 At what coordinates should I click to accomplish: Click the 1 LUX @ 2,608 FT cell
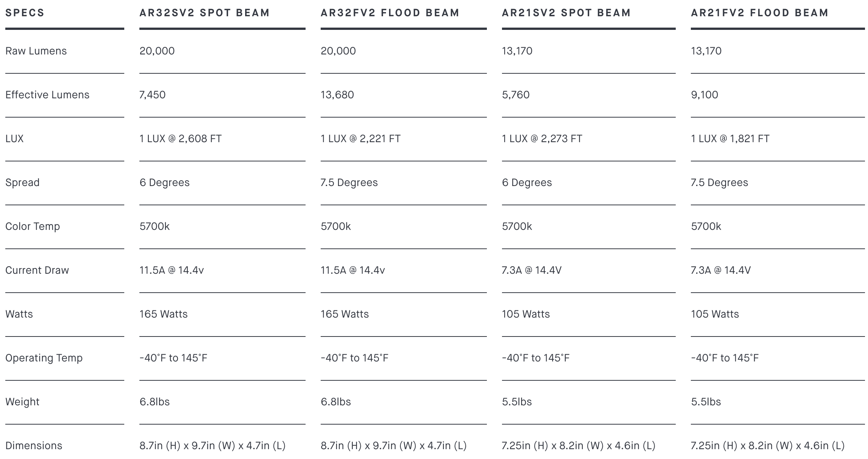click(x=181, y=139)
